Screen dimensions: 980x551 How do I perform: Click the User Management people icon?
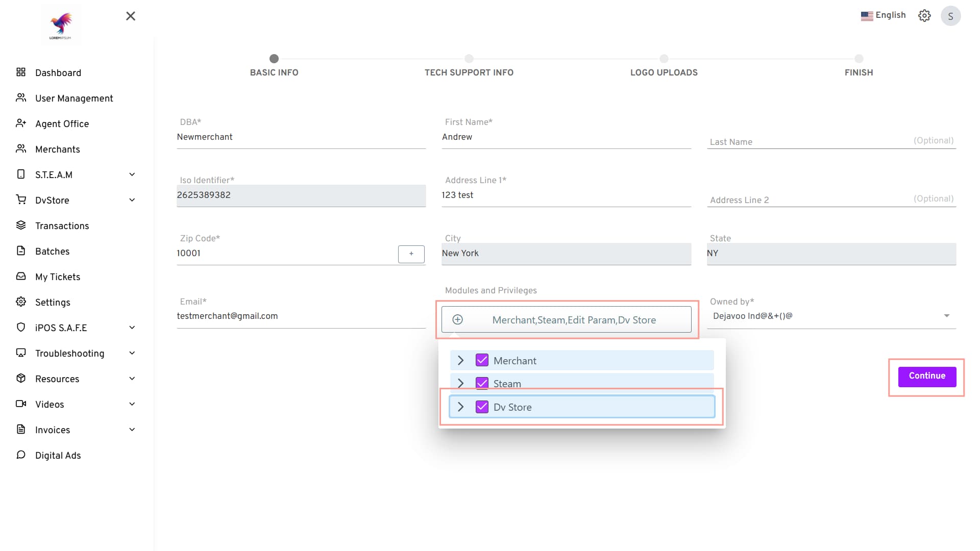pos(21,97)
